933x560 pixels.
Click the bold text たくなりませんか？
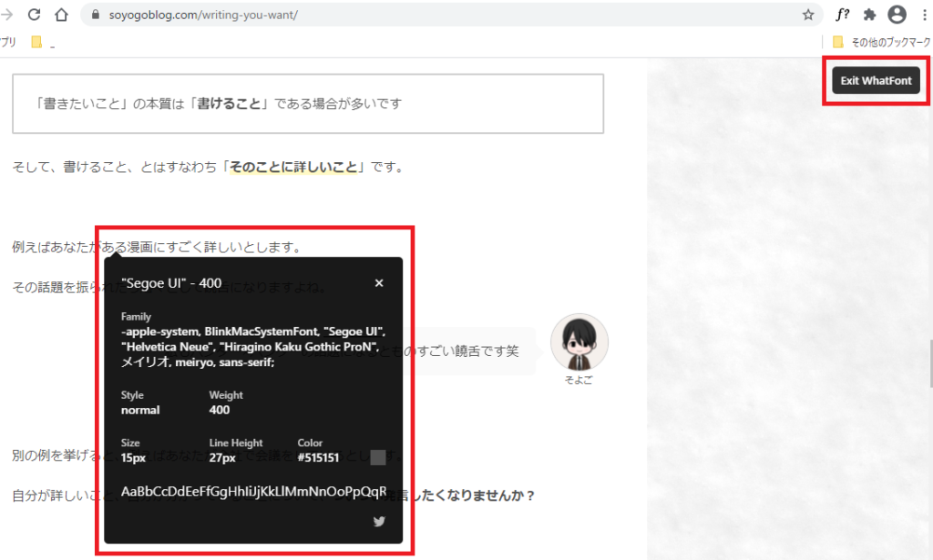(x=477, y=495)
